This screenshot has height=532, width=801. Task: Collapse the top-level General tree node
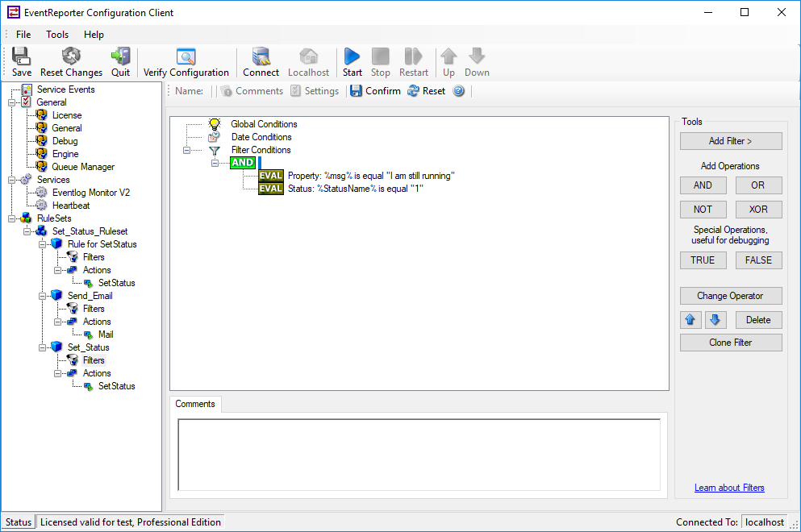pyautogui.click(x=12, y=102)
